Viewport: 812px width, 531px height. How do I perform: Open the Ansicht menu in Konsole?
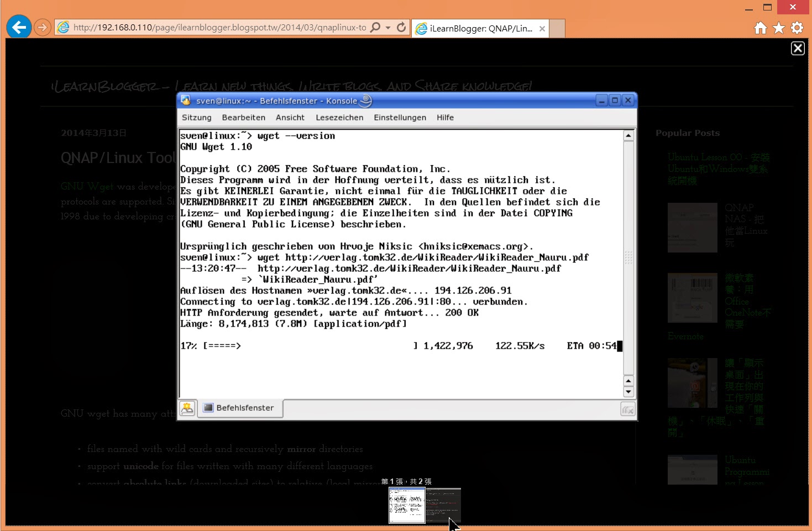(x=290, y=117)
